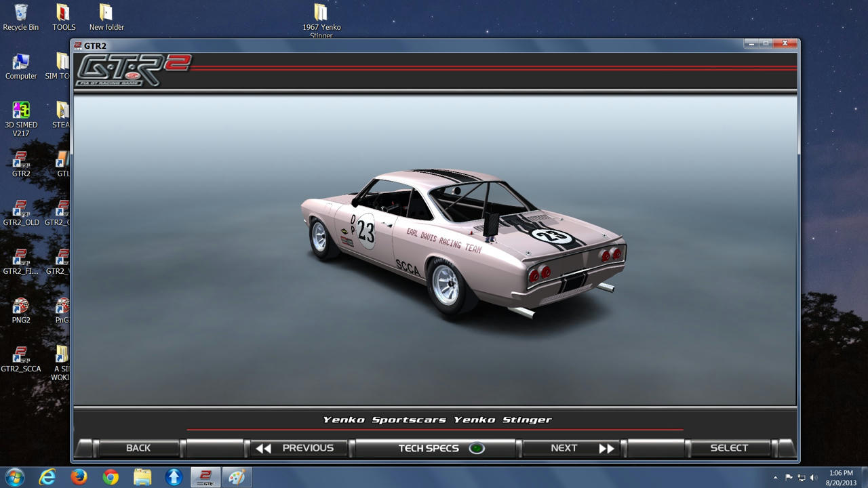This screenshot has width=868, height=488.
Task: Click the Yenko Stinger car preview
Action: (463, 244)
